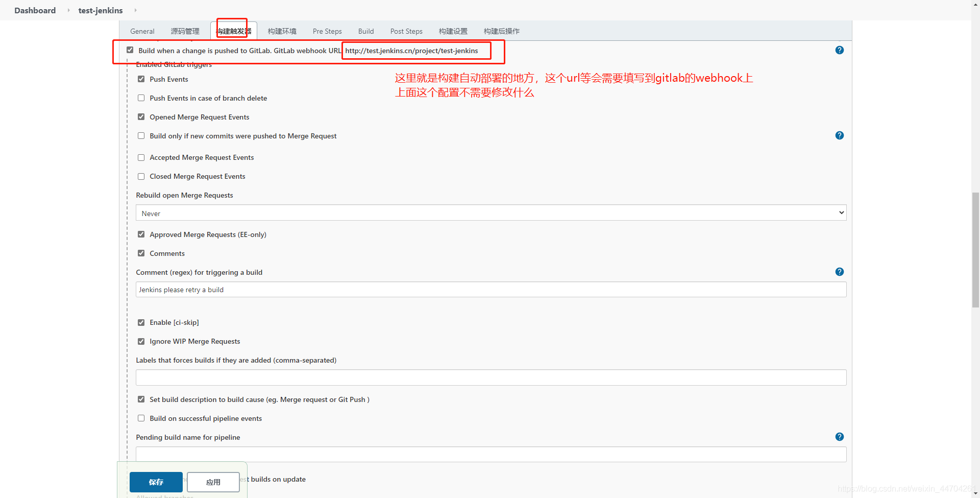Focus Labels that forces builds input
The image size is (980, 498).
pyautogui.click(x=491, y=377)
